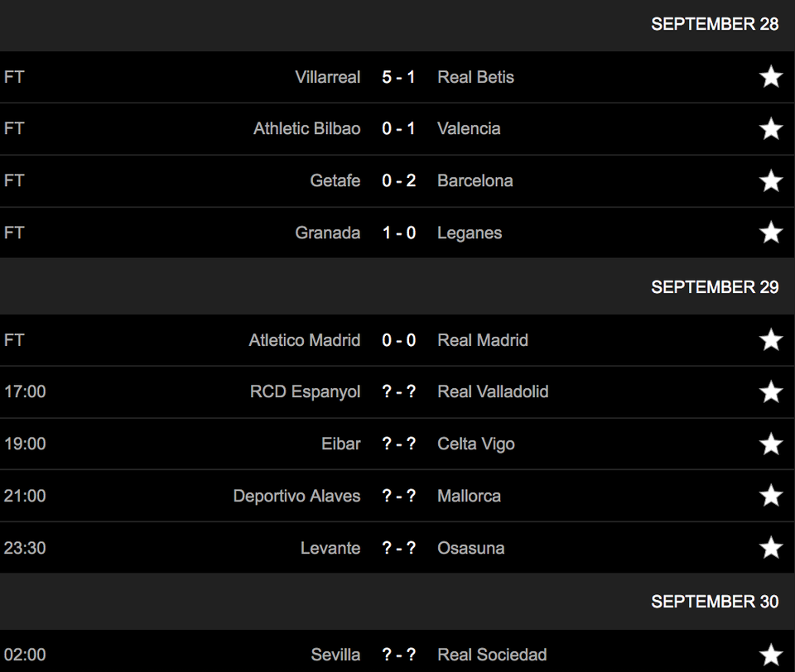Open the Levante vs Osasuna unknown score

(398, 547)
